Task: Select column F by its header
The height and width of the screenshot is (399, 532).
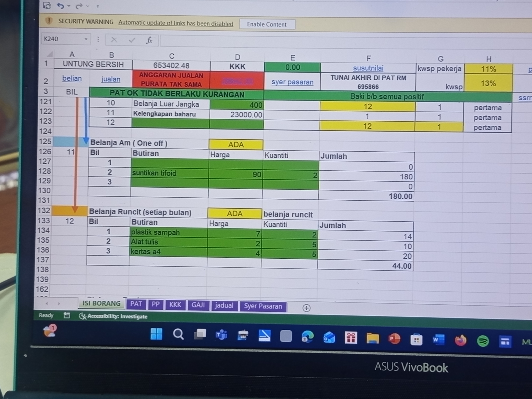Action: click(368, 58)
